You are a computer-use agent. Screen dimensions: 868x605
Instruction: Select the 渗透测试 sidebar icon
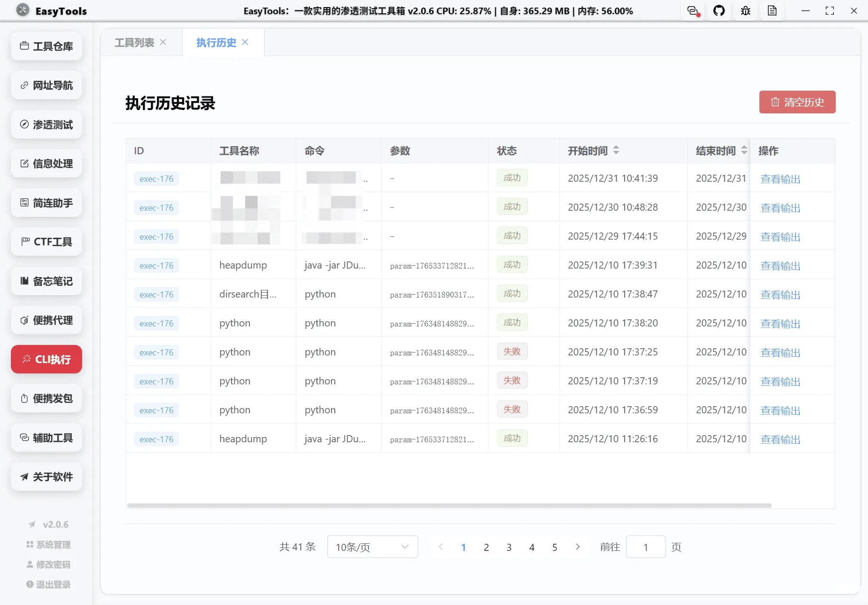[x=46, y=124]
